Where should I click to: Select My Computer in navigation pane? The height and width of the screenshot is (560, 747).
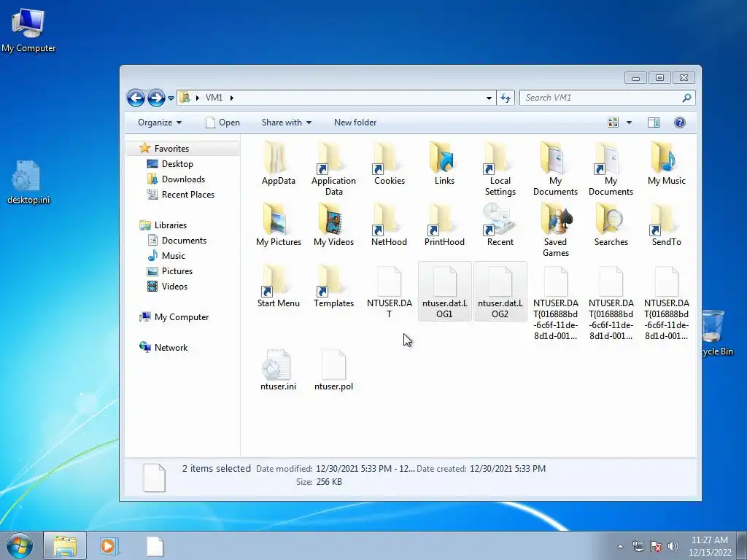click(181, 317)
